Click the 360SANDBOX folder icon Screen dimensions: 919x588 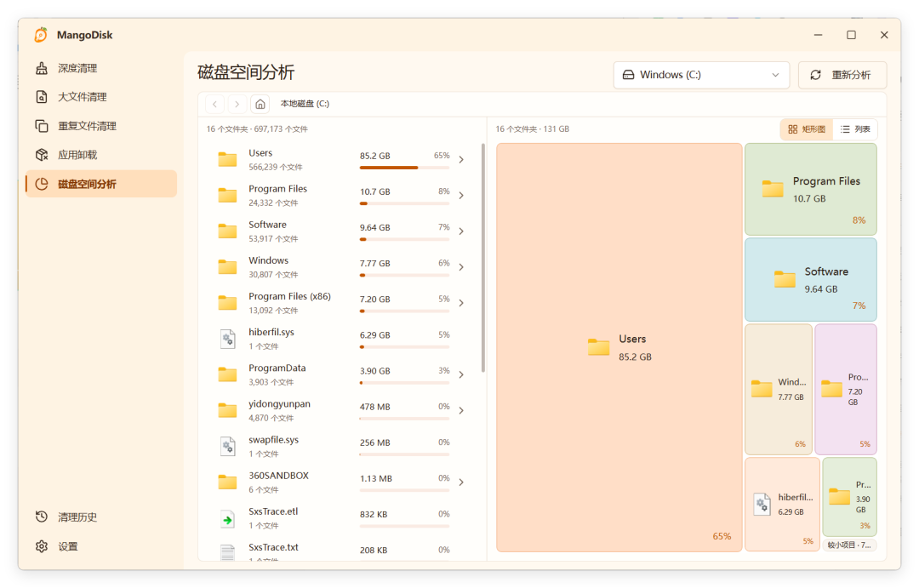click(227, 482)
